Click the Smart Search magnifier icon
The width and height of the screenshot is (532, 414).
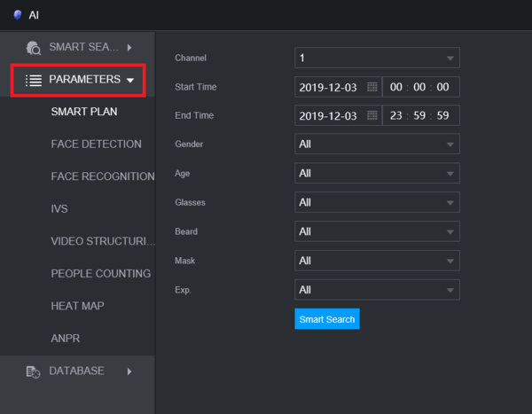(34, 47)
